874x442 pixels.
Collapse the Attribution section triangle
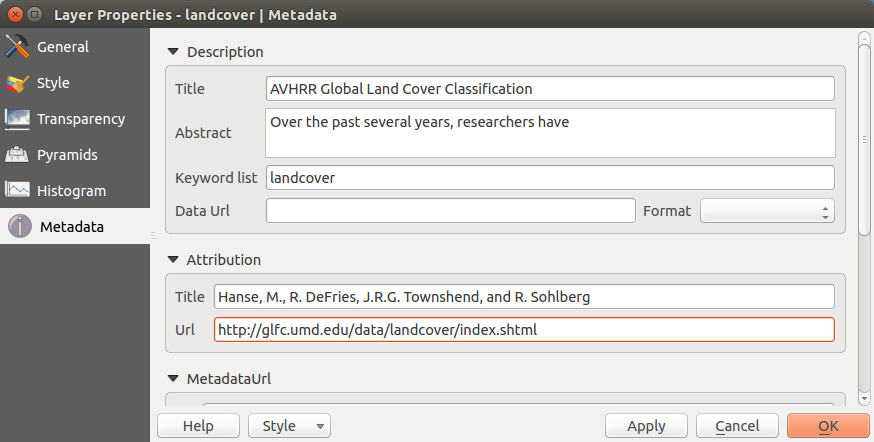173,260
